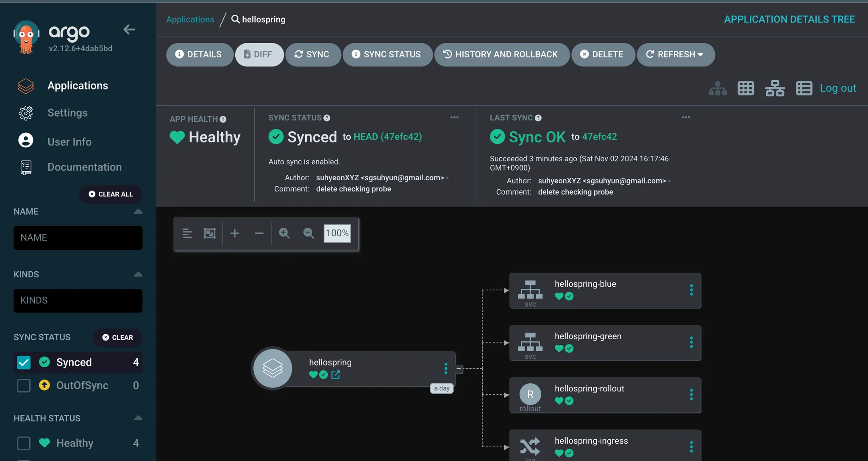Viewport: 868px width, 461px height.
Task: Switch to the list view icon
Action: pyautogui.click(x=804, y=88)
